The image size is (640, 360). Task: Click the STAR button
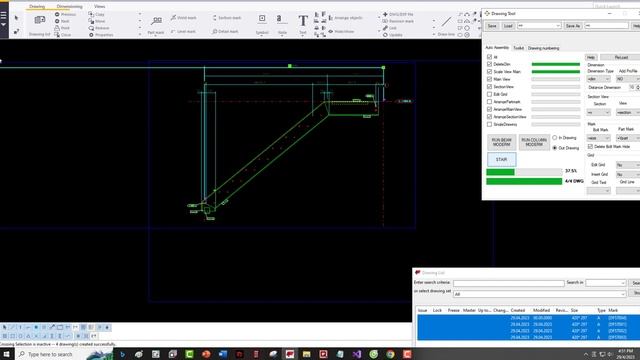(501, 160)
